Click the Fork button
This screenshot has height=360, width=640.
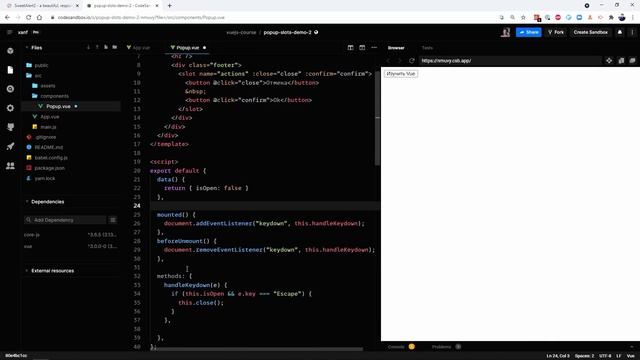point(556,32)
